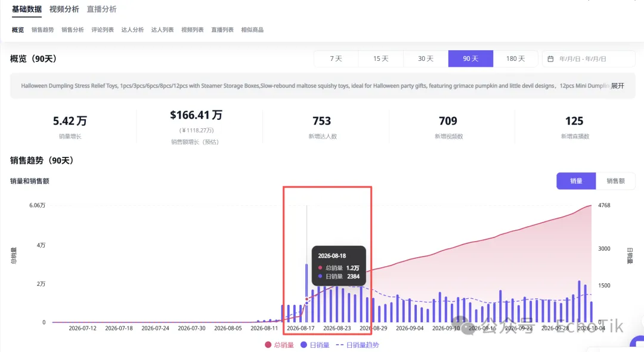Click the 2026-07-24 axis date label
This screenshot has width=644, height=352.
(x=155, y=328)
